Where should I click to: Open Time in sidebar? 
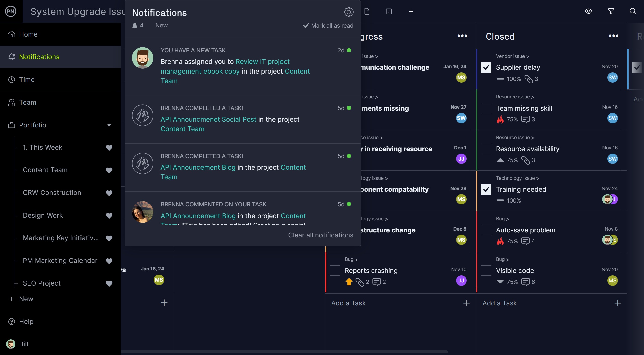tap(60, 80)
